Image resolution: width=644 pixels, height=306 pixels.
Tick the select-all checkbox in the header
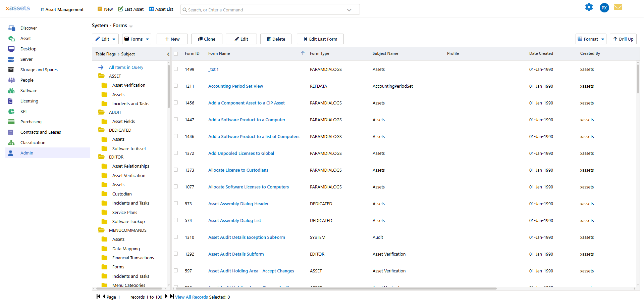(176, 53)
